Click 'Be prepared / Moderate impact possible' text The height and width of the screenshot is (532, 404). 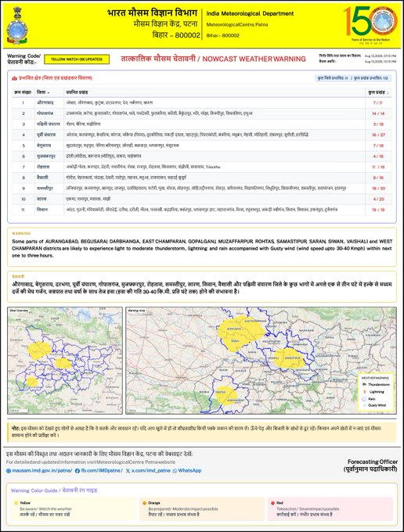[x=183, y=509]
